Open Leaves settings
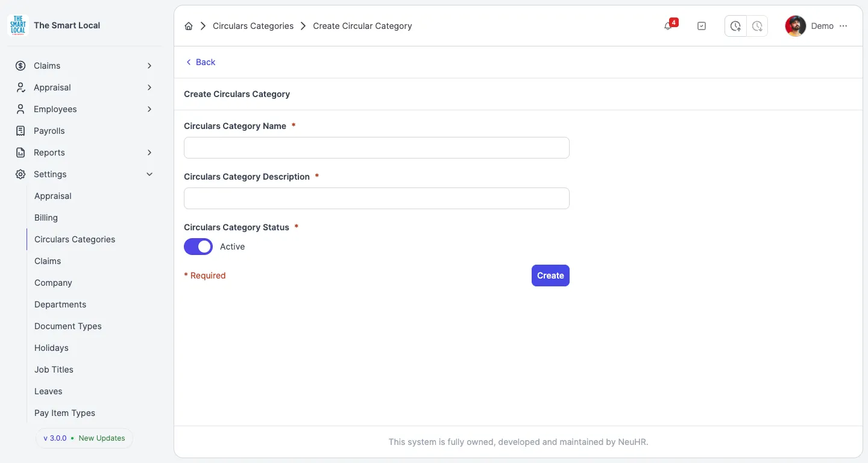The width and height of the screenshot is (868, 463). click(x=48, y=391)
